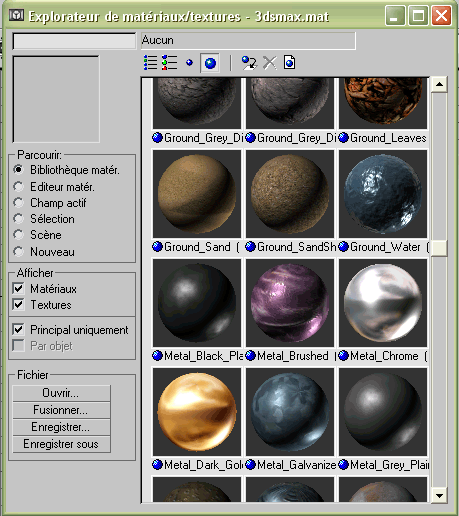Maximize the Explorateur de matériaux window
459x516 pixels.
418,15
